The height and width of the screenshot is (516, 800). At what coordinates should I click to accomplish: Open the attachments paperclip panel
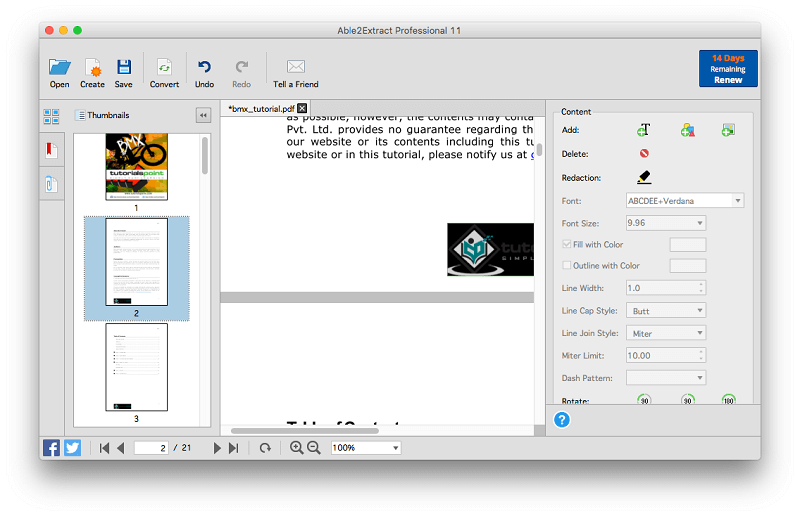[x=51, y=184]
